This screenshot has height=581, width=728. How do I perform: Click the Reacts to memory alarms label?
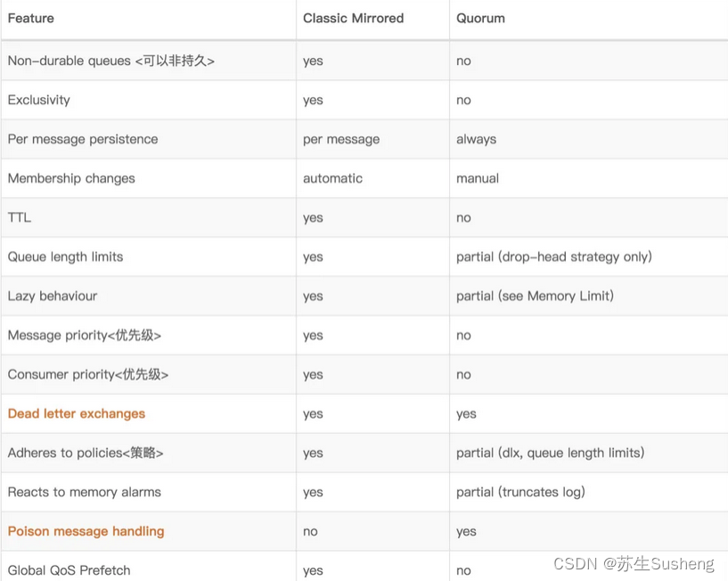(x=85, y=492)
